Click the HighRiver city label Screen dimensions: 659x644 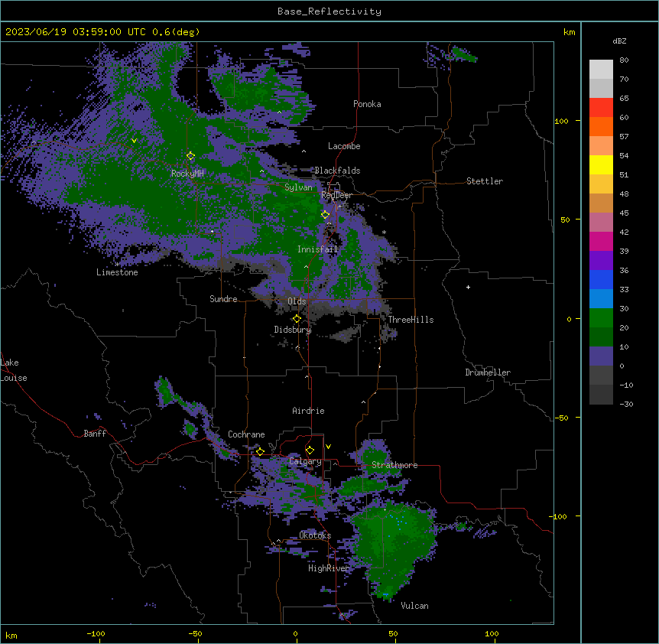coord(329,568)
